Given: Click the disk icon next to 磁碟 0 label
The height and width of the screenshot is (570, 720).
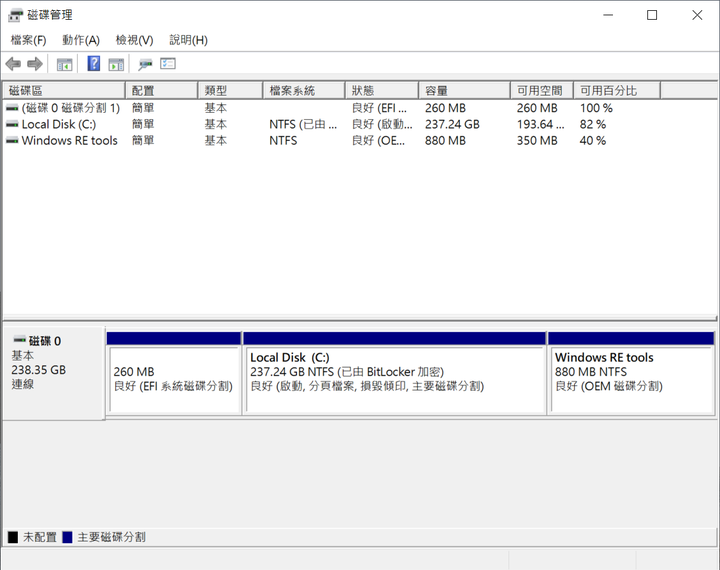Looking at the screenshot, I should point(19,340).
